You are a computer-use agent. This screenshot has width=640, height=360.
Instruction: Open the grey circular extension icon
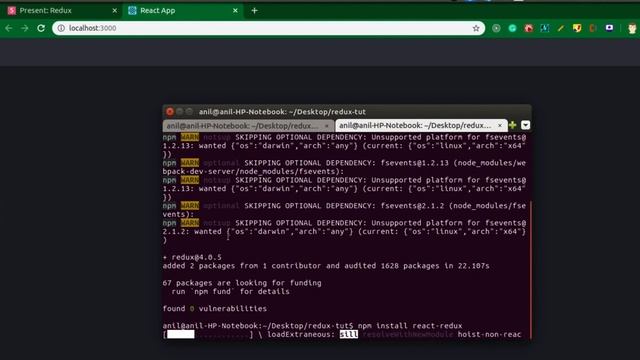[496, 28]
